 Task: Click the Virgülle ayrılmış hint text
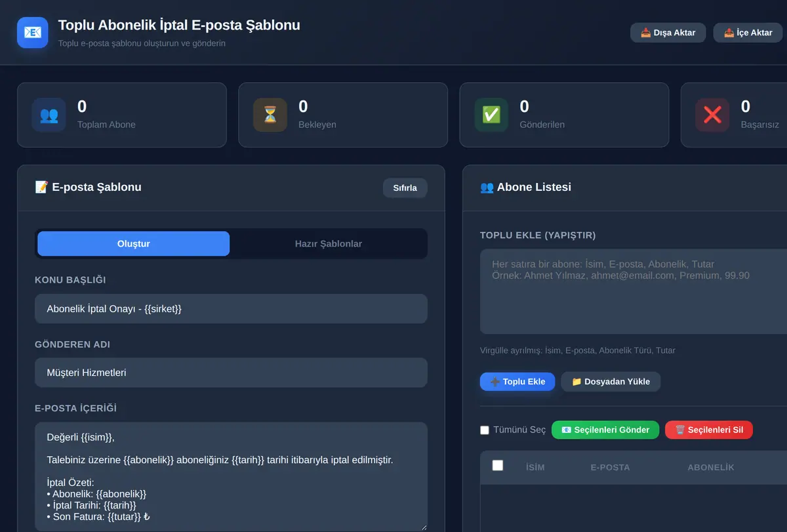[578, 350]
